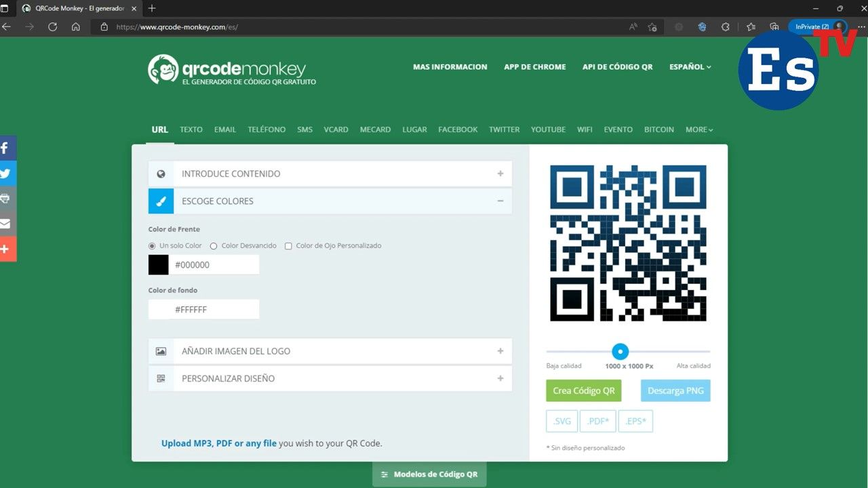Switch to the VCARD tab
Screen dimensions: 868x488
point(336,129)
